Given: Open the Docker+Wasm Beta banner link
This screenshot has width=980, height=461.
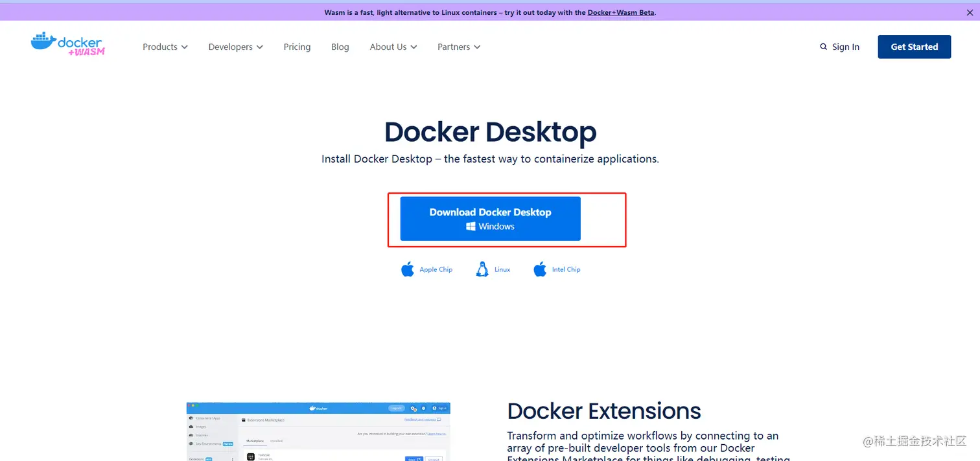Looking at the screenshot, I should pyautogui.click(x=621, y=12).
